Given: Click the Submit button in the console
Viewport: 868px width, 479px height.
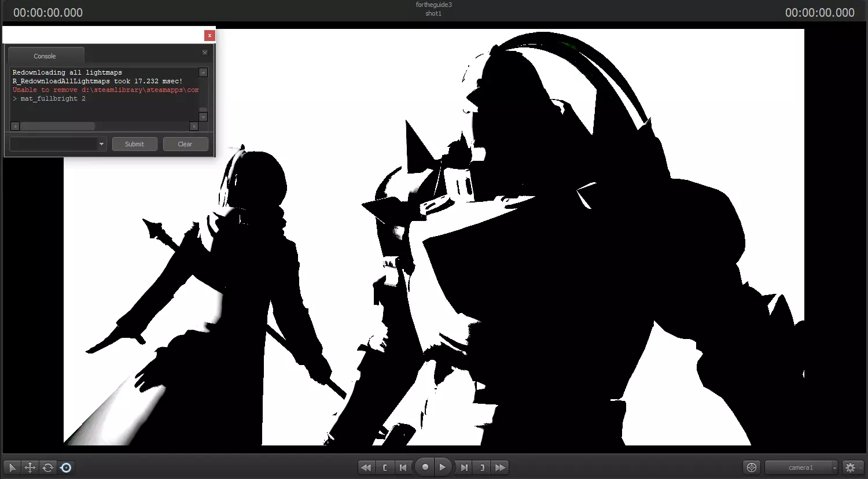Looking at the screenshot, I should (x=134, y=144).
